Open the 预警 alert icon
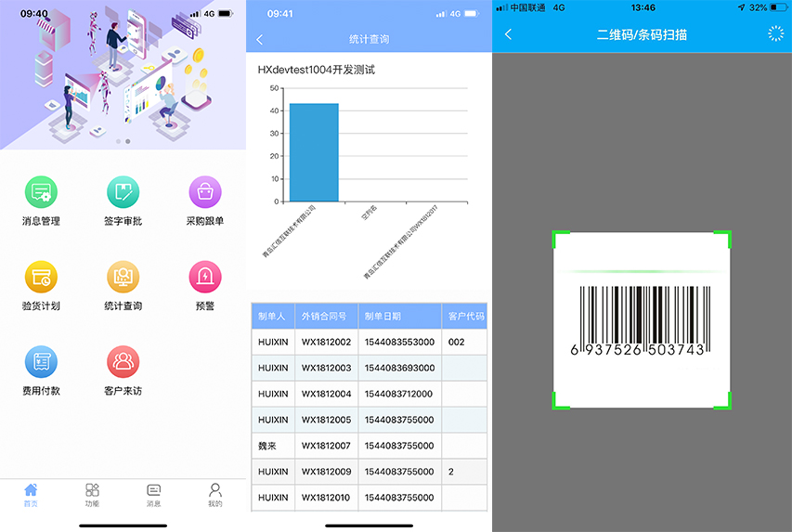 click(205, 278)
